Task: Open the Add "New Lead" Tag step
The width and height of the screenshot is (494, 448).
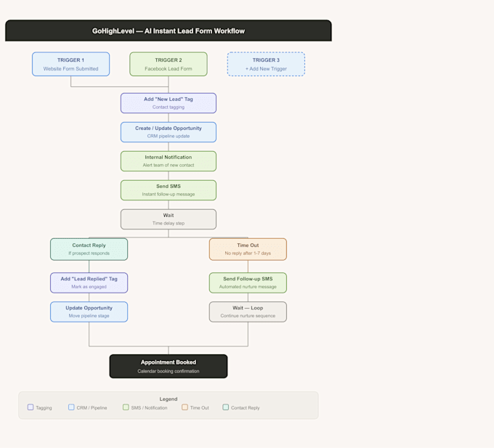Action: point(169,103)
